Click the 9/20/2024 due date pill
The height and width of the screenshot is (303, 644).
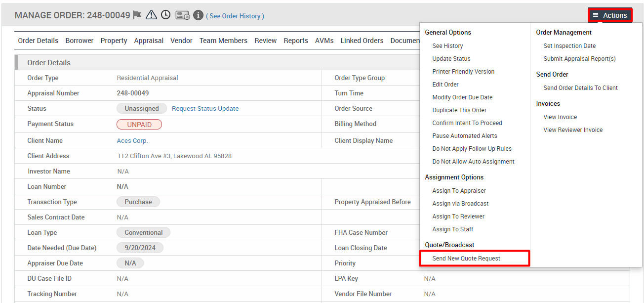pyautogui.click(x=140, y=248)
